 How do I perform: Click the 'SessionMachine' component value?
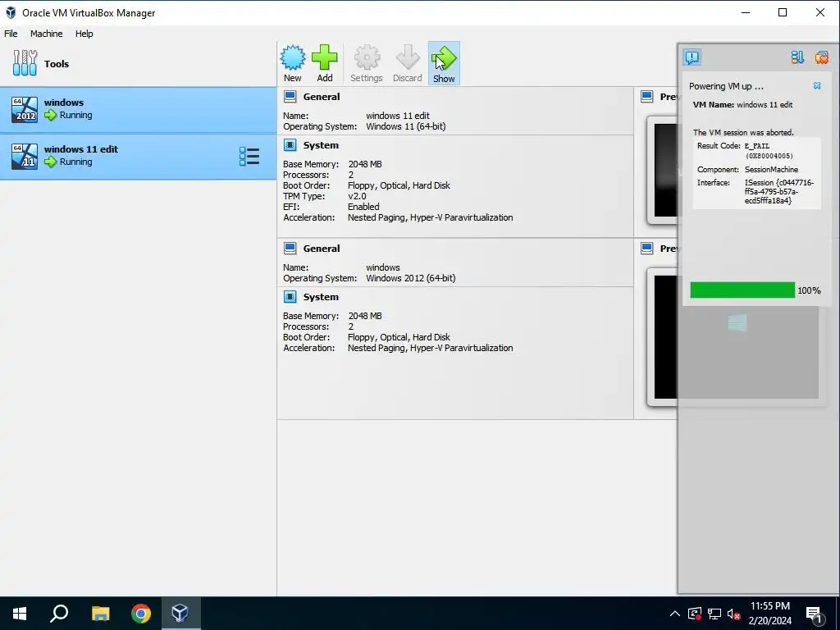point(771,169)
